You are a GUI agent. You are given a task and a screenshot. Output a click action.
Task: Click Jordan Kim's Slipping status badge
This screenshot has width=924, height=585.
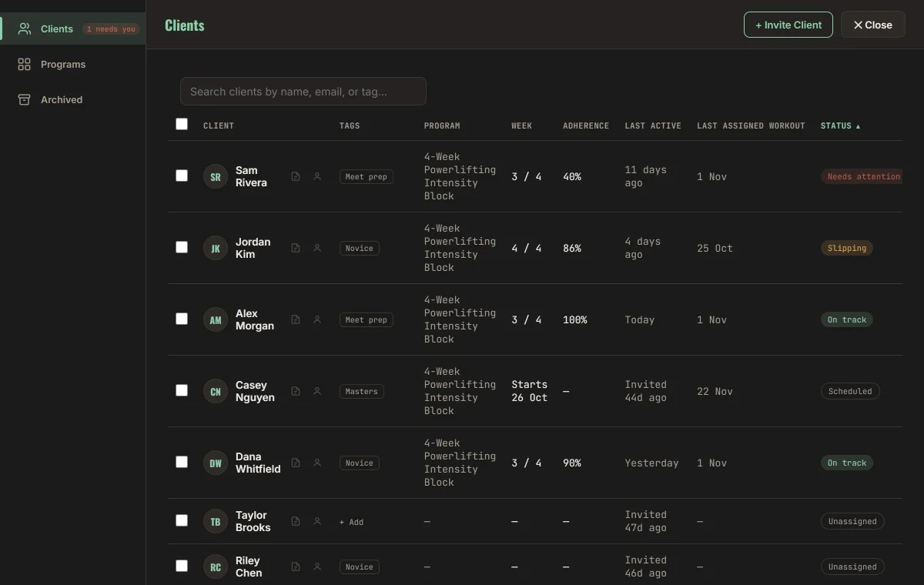tap(847, 248)
